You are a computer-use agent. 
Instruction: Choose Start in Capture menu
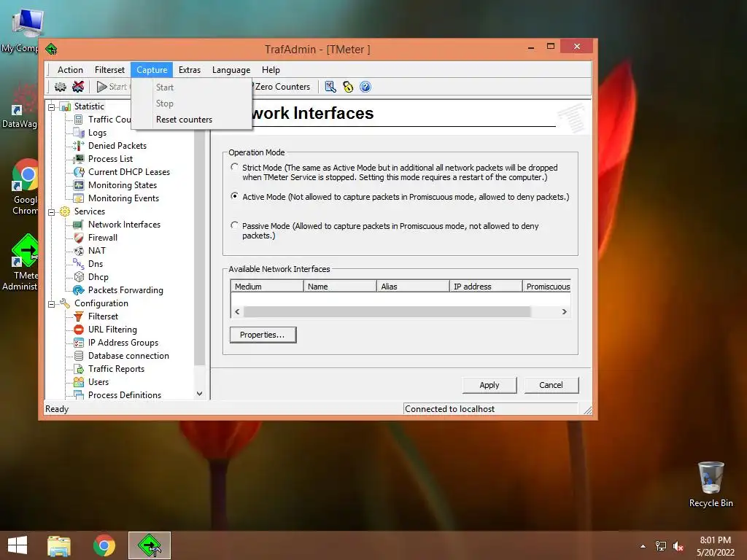[192, 87]
